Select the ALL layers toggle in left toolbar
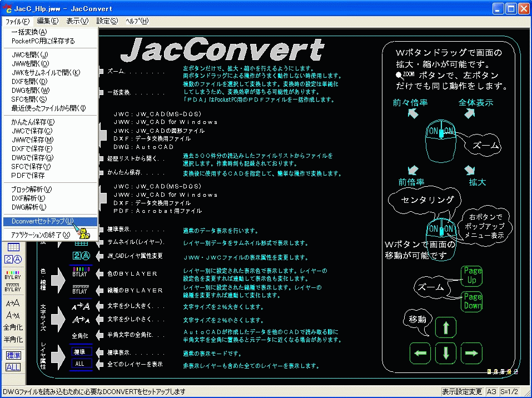The width and height of the screenshot is (532, 398). click(13, 367)
